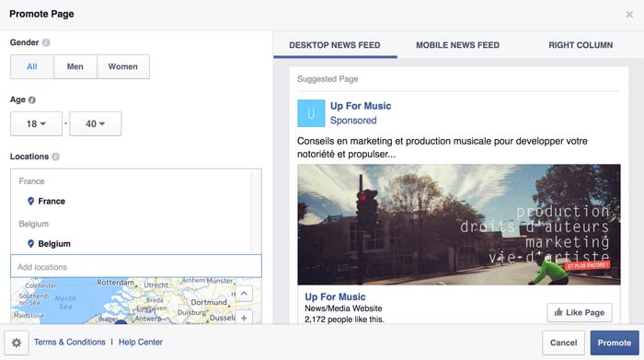Click the Locations info icon
Image resolution: width=644 pixels, height=360 pixels.
click(55, 157)
